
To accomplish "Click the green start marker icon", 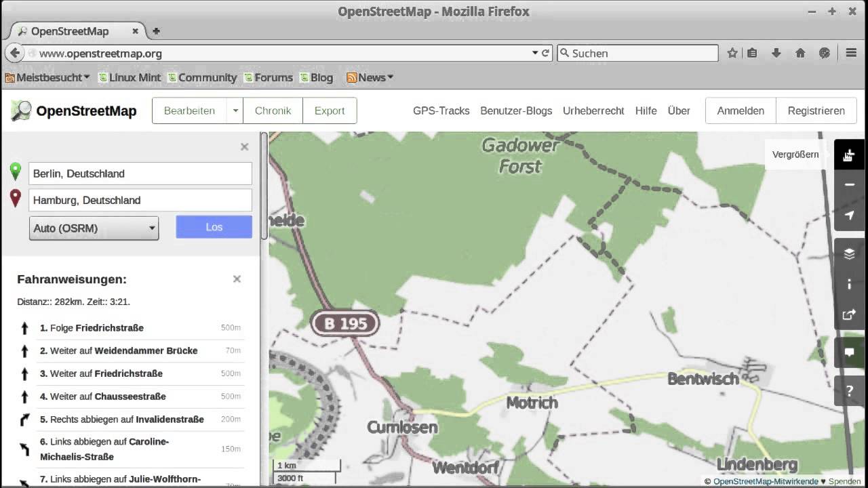I will pos(16,172).
